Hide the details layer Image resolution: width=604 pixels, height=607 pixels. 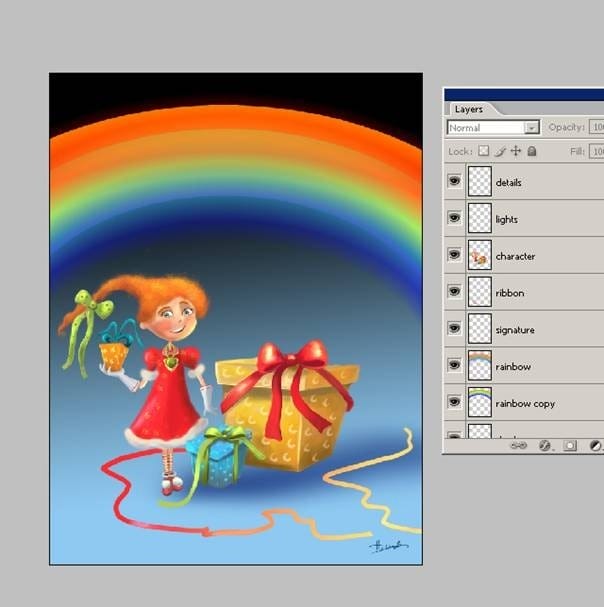[x=454, y=181]
